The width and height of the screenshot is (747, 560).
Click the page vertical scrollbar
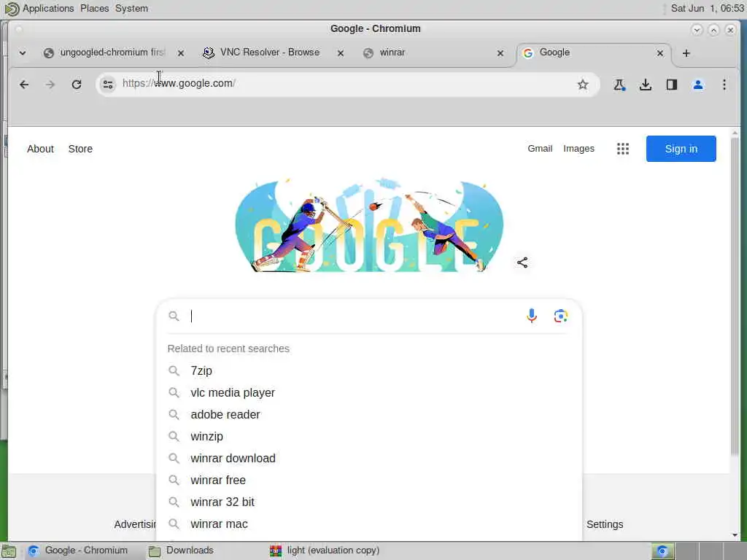(x=735, y=295)
